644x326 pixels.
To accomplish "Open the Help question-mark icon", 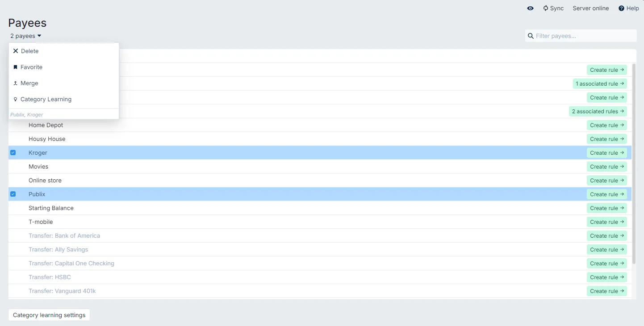I will pyautogui.click(x=622, y=8).
